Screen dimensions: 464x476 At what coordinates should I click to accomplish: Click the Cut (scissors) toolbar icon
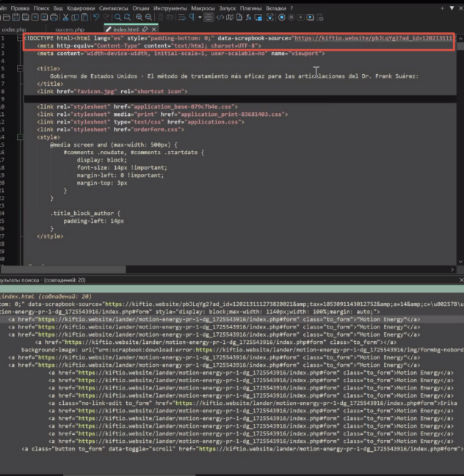click(67, 17)
